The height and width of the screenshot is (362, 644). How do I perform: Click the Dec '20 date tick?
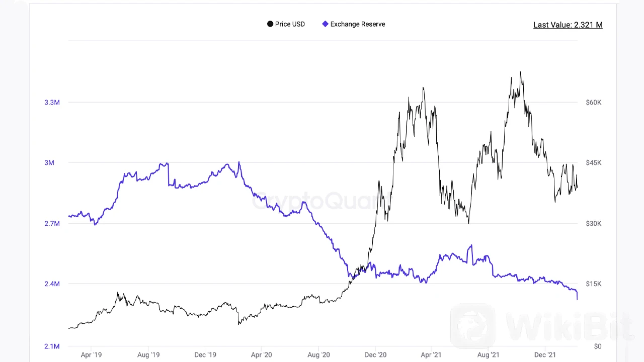point(375,355)
